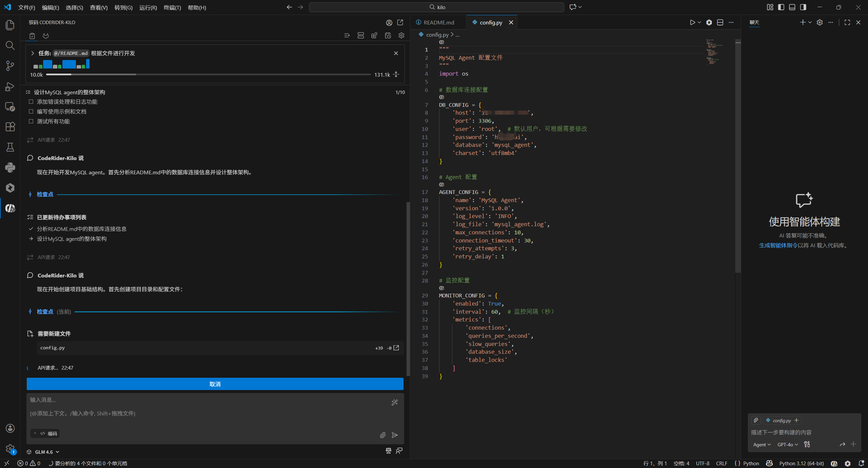
Task: Run the Python file with play icon
Action: [692, 22]
